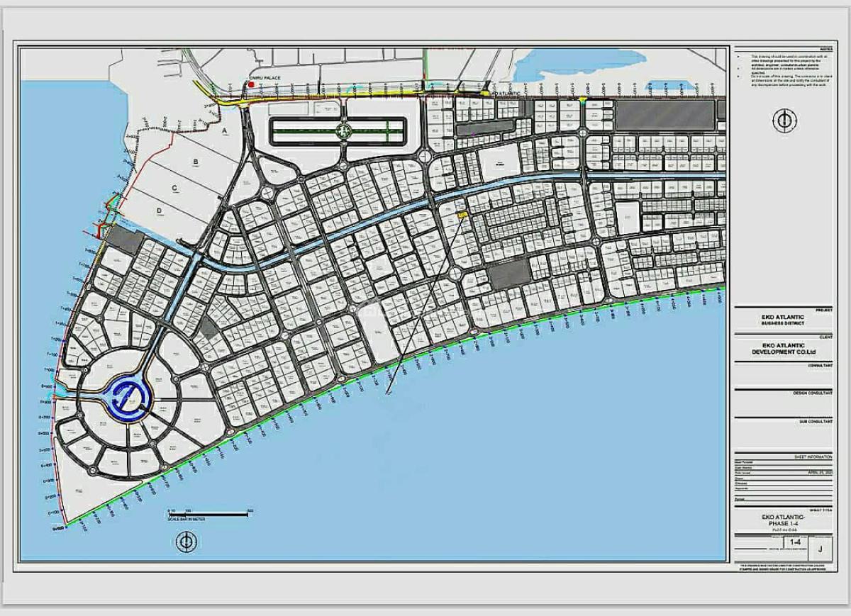Image resolution: width=851 pixels, height=616 pixels.
Task: Toggle the zone label A
Action: [224, 132]
